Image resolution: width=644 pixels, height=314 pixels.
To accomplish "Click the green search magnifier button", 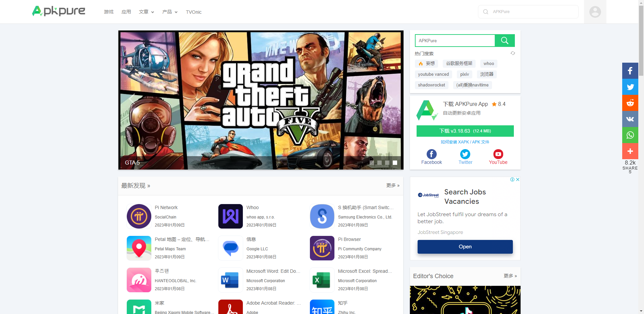I will (505, 41).
